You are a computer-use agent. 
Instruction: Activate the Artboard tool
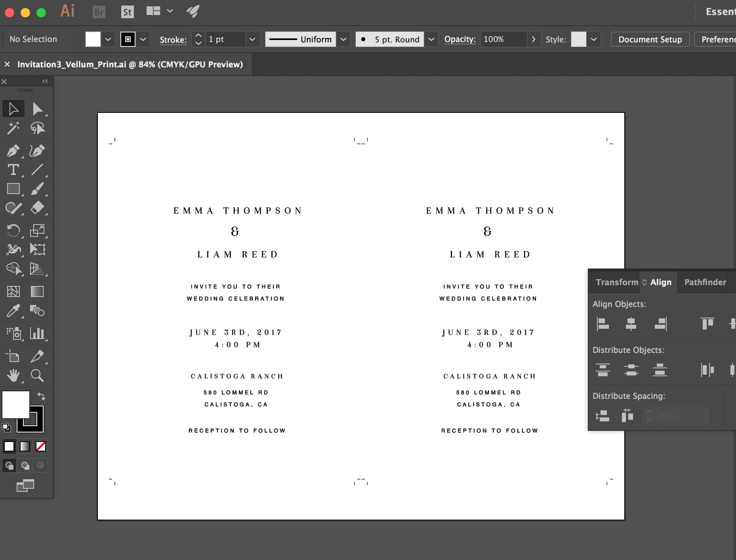(13, 356)
